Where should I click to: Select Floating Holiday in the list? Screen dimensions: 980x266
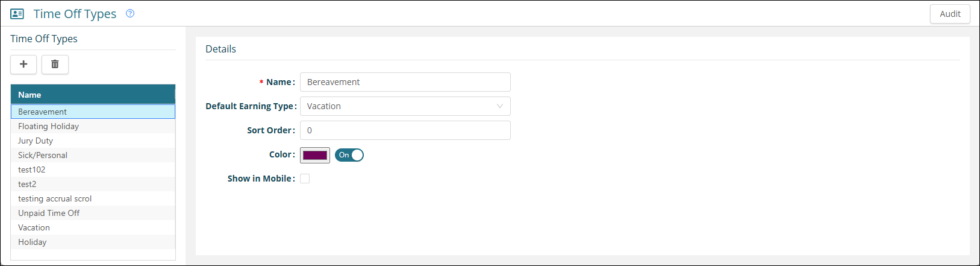[48, 126]
